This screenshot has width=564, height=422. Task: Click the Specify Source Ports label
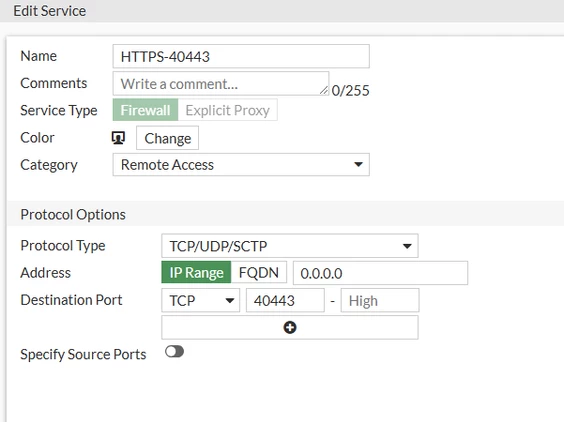pos(83,354)
